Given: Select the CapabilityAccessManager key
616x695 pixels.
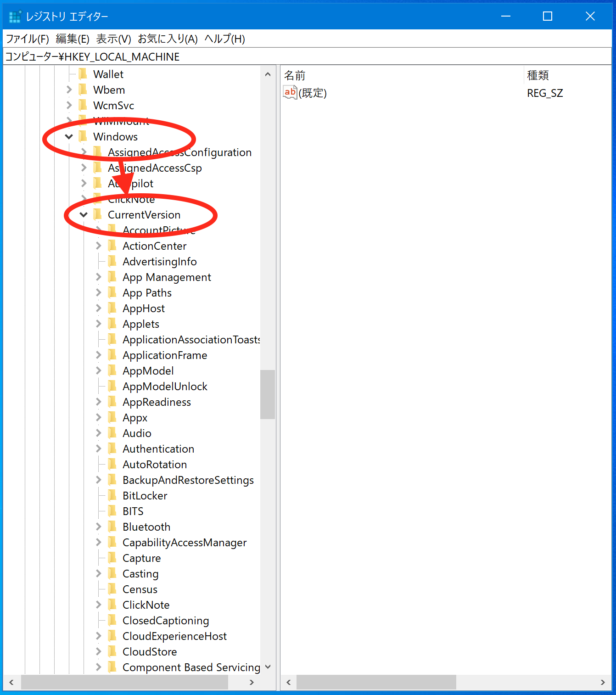Looking at the screenshot, I should tap(185, 543).
